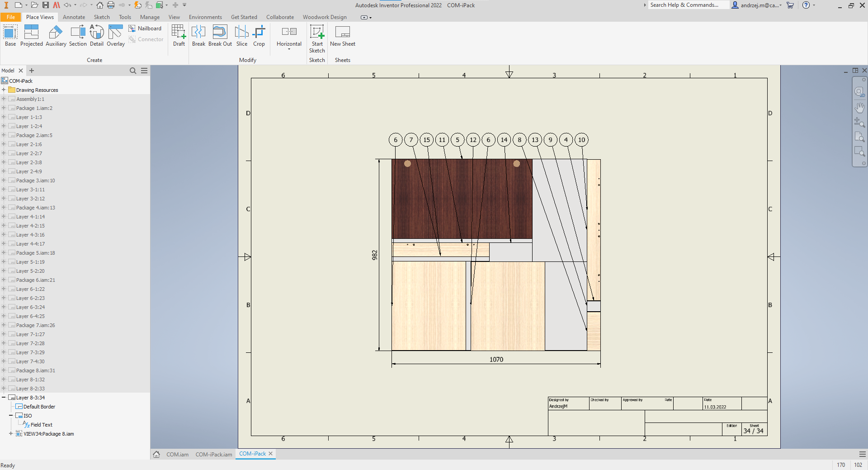Screen dimensions: 868x470
Task: Select the Crop view tool
Action: click(x=259, y=35)
